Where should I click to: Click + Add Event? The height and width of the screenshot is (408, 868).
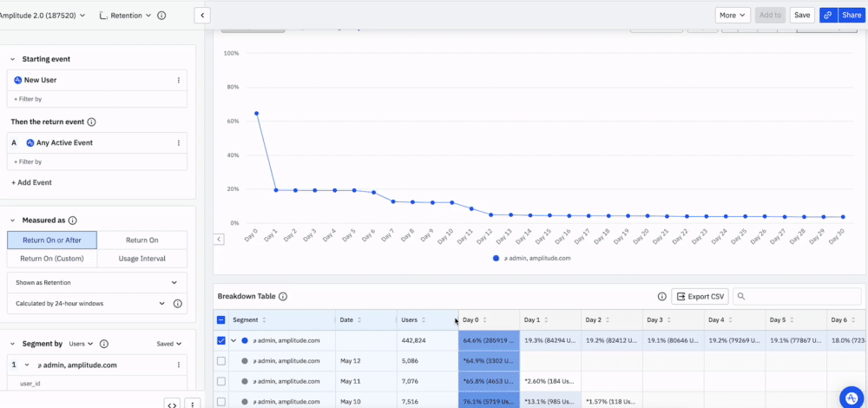point(31,182)
